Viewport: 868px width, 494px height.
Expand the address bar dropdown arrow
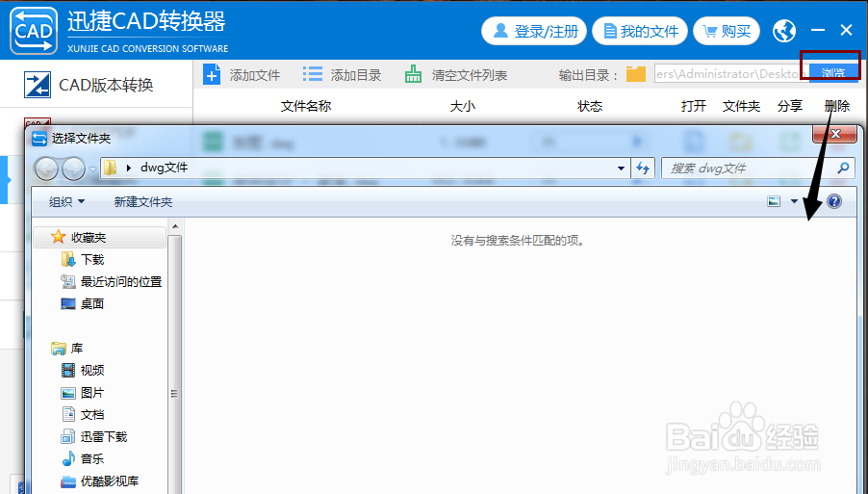[621, 169]
